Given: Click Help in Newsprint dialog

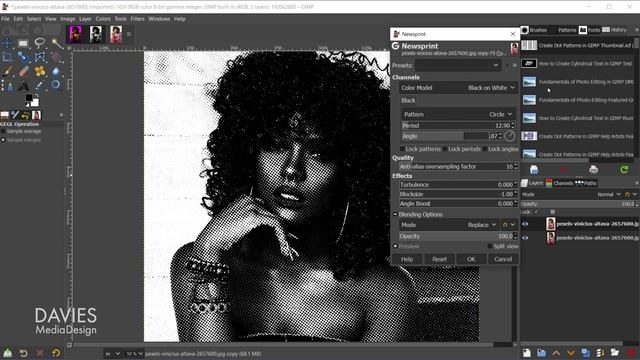Looking at the screenshot, I should click(407, 259).
